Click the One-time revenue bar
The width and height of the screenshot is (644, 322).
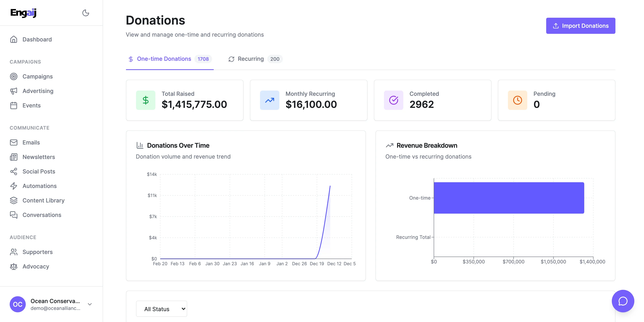tap(509, 198)
